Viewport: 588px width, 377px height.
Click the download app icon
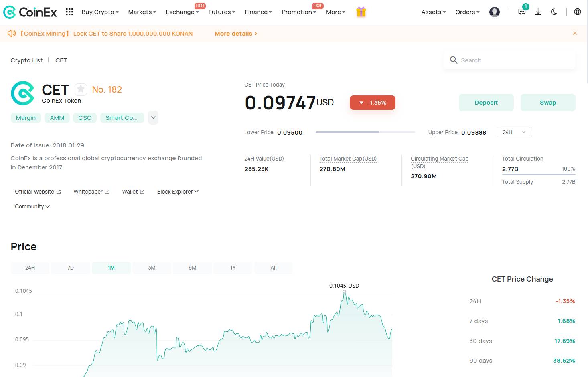click(x=538, y=12)
